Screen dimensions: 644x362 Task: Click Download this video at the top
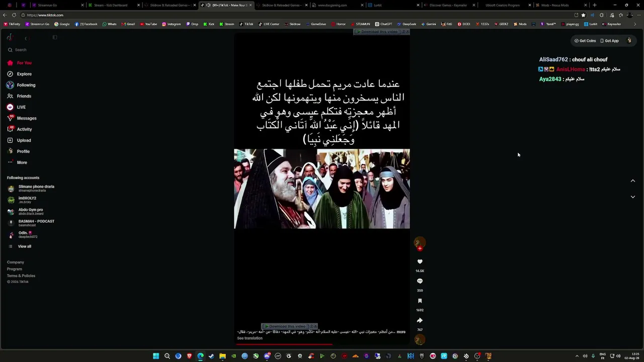coord(376,32)
